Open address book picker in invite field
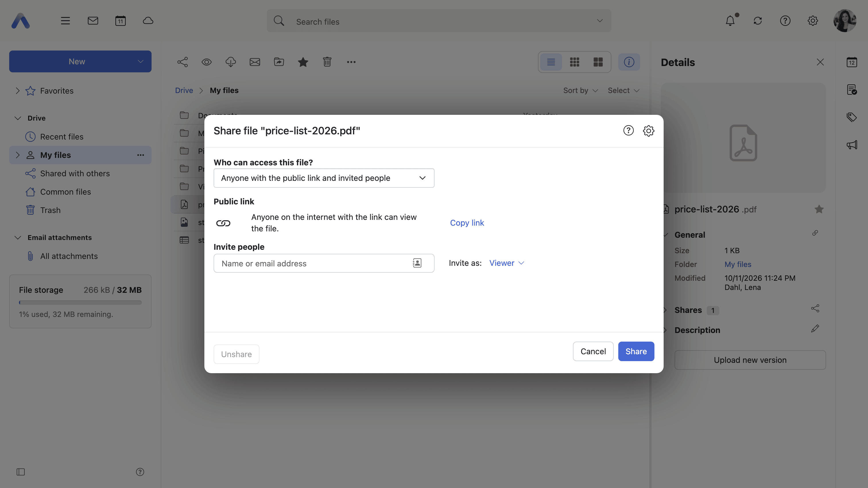Screen dimensions: 868x488 point(417,263)
